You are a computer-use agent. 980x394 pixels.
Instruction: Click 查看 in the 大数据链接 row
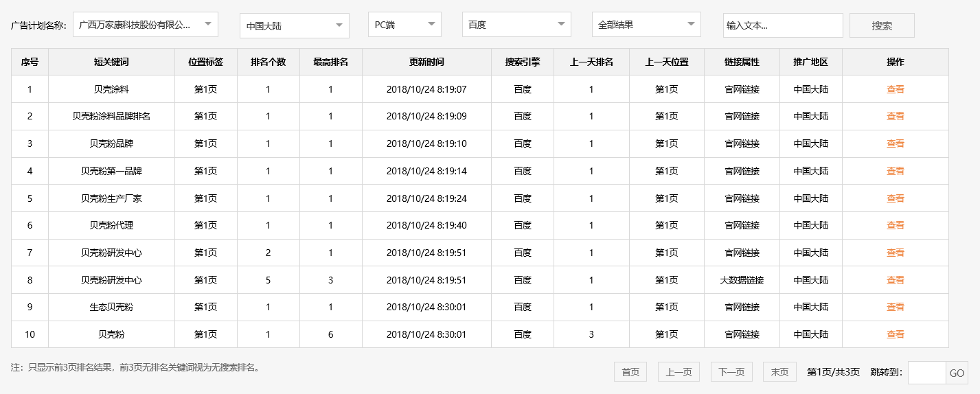coord(895,280)
